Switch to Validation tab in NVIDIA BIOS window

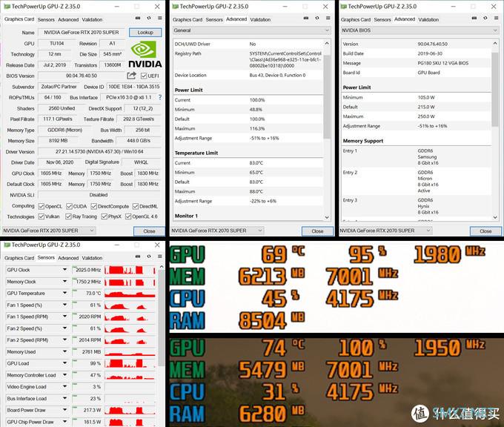click(x=428, y=19)
